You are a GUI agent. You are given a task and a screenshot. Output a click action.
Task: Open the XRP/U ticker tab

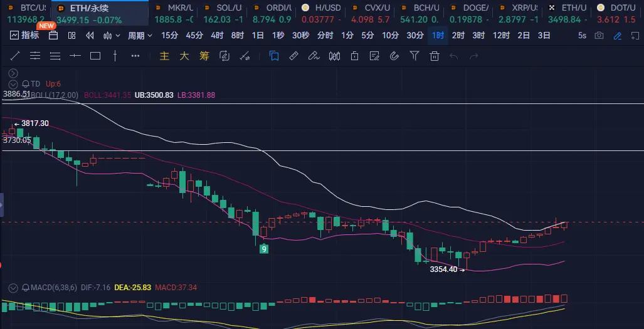click(x=519, y=13)
